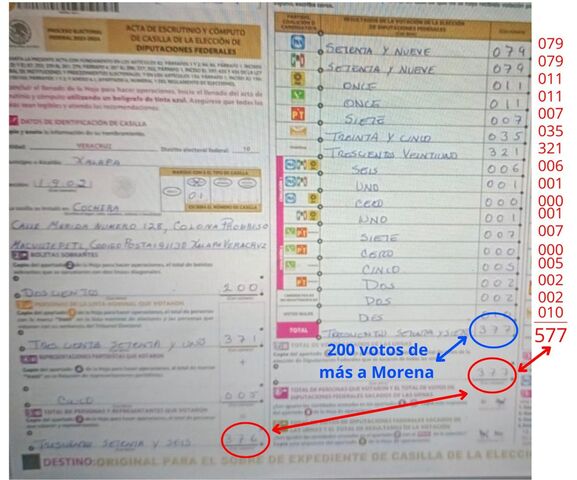Click the 'Calle Merida numero 128' address line
577x480 pixels.
click(139, 226)
